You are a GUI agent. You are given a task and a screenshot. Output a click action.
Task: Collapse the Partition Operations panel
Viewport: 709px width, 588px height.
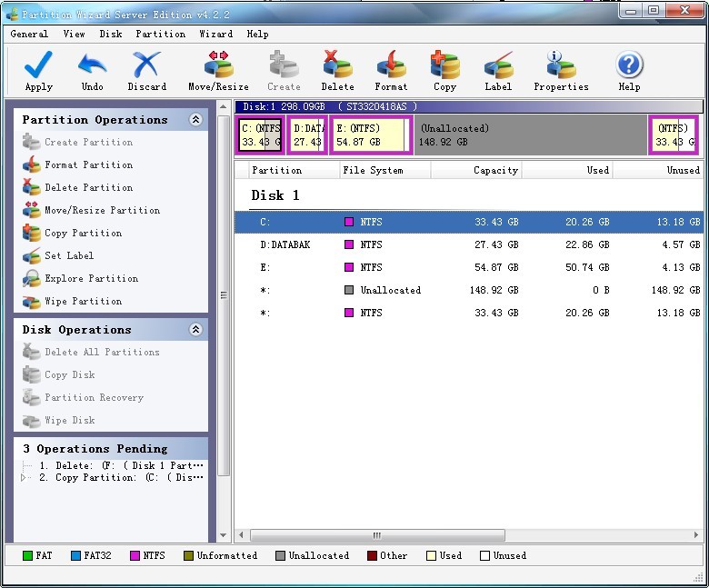click(x=195, y=120)
